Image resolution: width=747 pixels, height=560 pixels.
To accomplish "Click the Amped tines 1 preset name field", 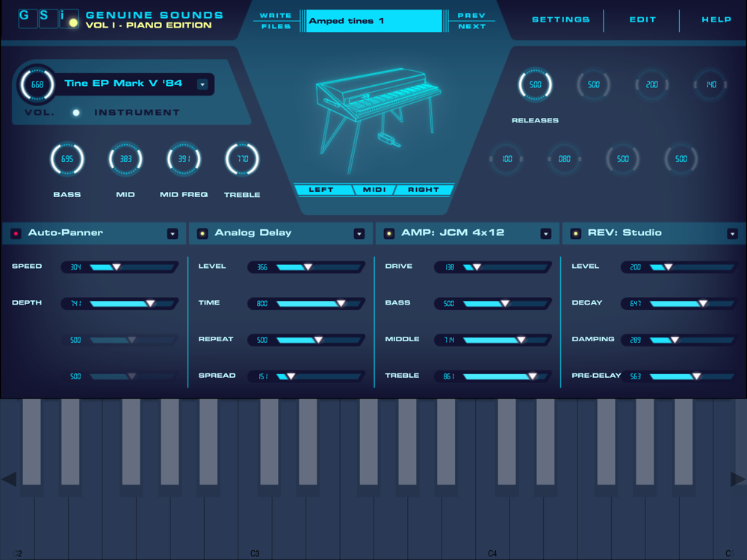I will [374, 21].
